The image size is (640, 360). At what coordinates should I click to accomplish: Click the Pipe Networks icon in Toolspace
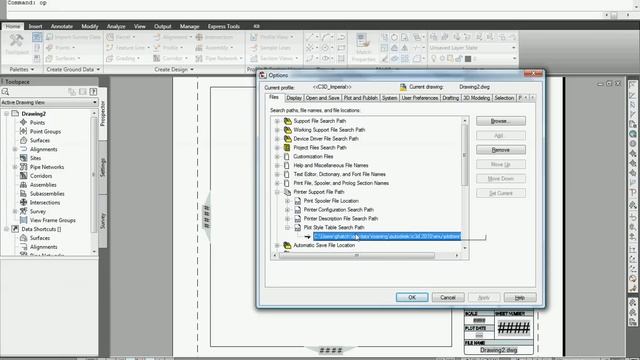point(24,167)
